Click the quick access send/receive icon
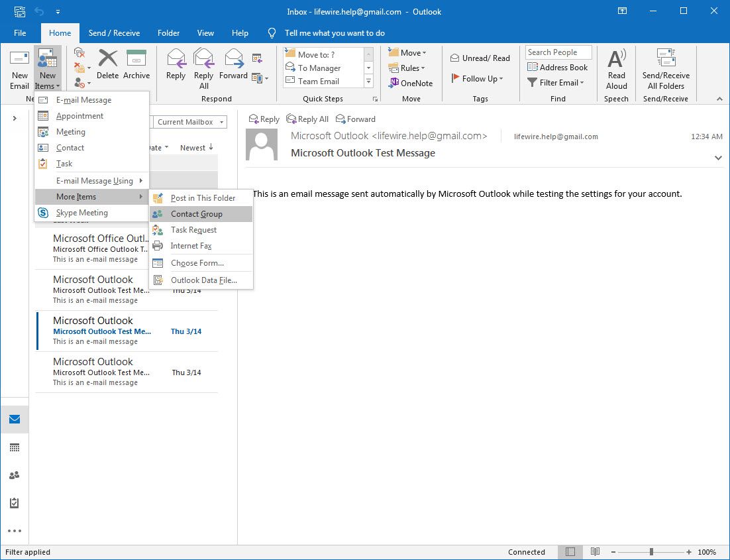The width and height of the screenshot is (730, 560). (x=20, y=12)
